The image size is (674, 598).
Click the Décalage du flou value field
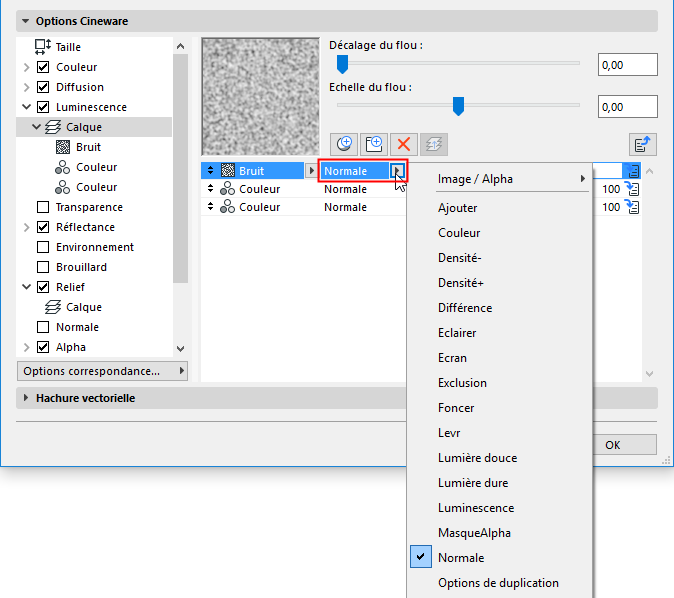[627, 65]
